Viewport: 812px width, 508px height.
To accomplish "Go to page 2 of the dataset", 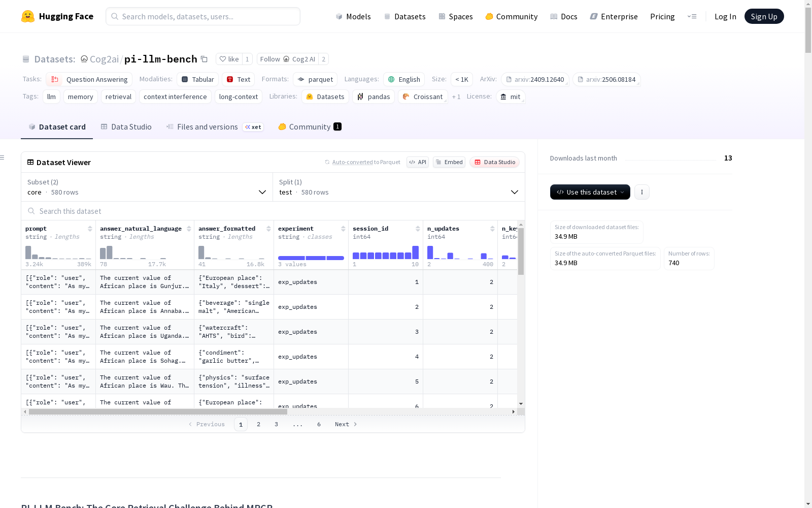I will (258, 424).
